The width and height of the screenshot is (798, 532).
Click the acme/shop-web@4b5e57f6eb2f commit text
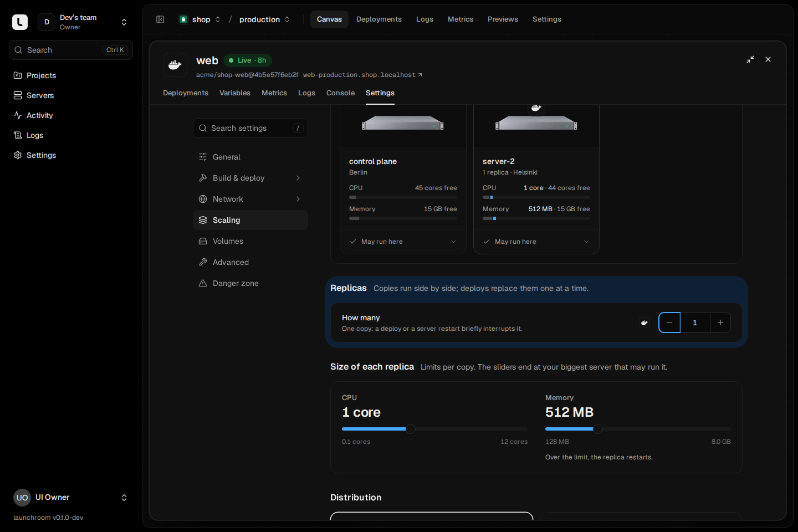(247, 75)
